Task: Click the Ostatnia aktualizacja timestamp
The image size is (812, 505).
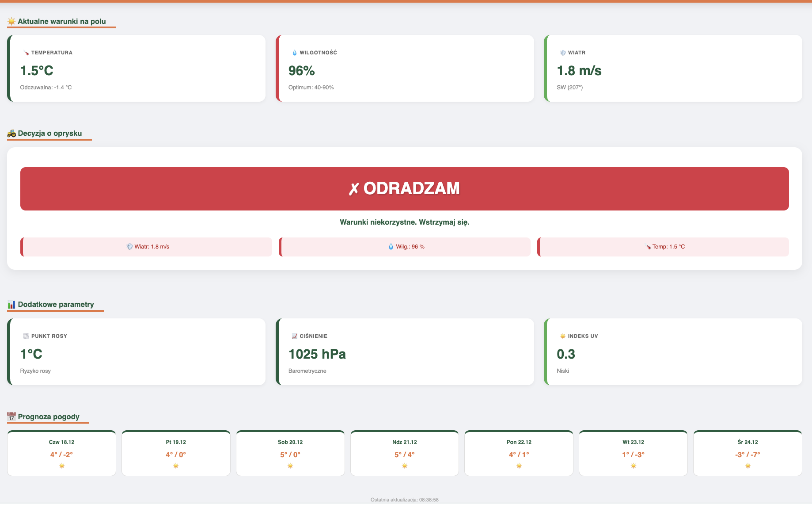Action: (x=404, y=500)
